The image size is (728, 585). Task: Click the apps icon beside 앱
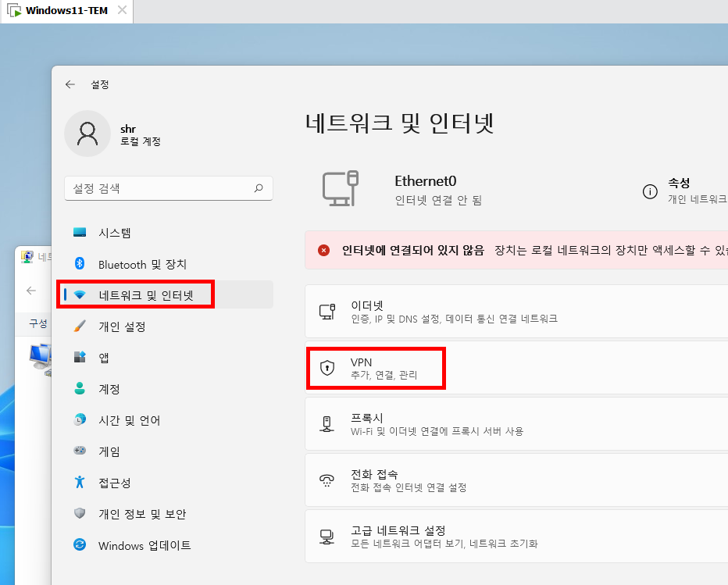pos(80,357)
